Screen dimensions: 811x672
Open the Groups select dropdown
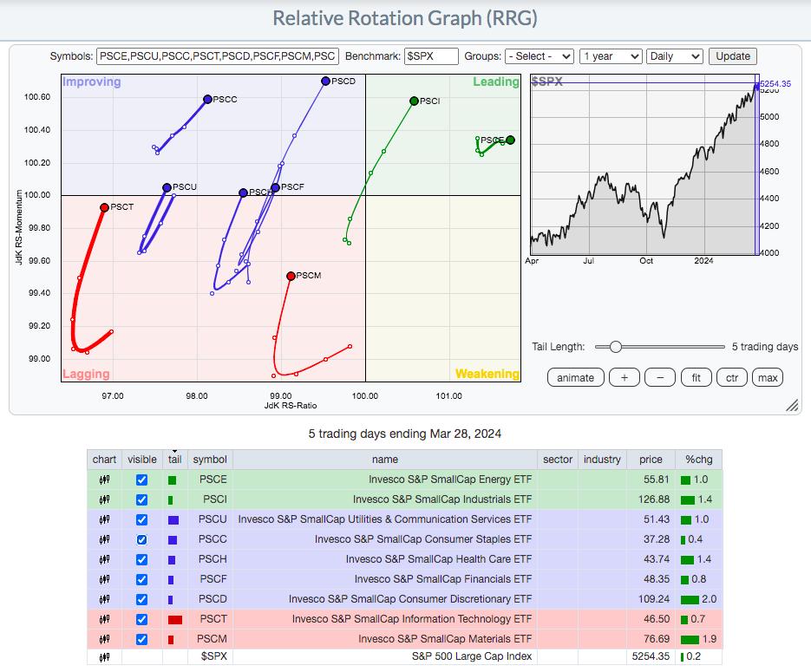(538, 56)
